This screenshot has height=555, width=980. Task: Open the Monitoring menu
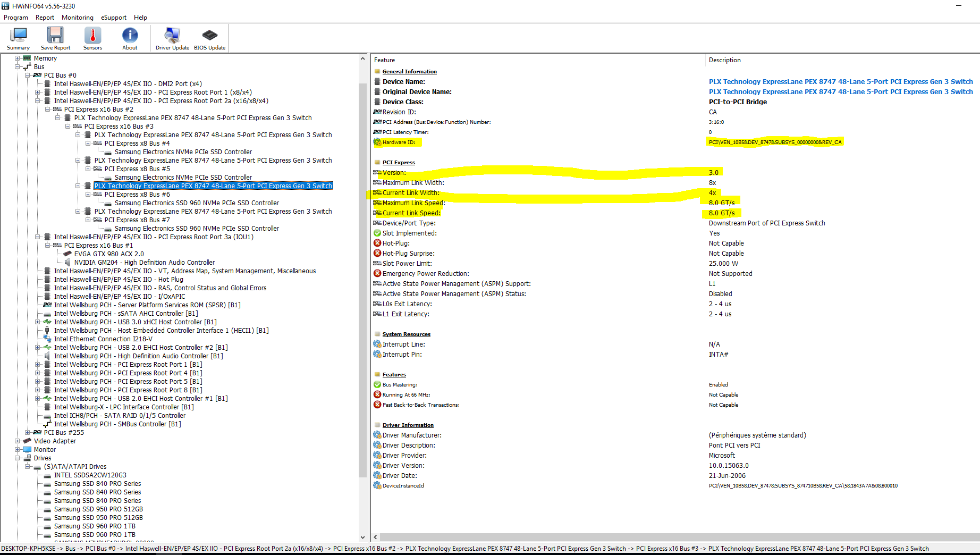click(78, 18)
